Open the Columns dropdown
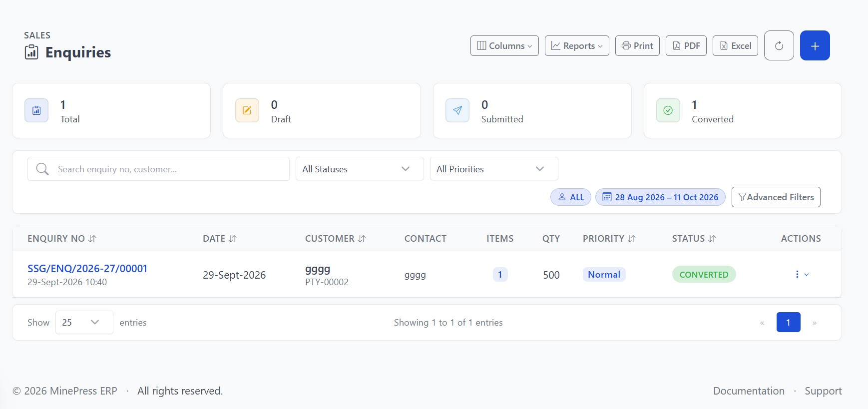The height and width of the screenshot is (409, 868). click(504, 45)
